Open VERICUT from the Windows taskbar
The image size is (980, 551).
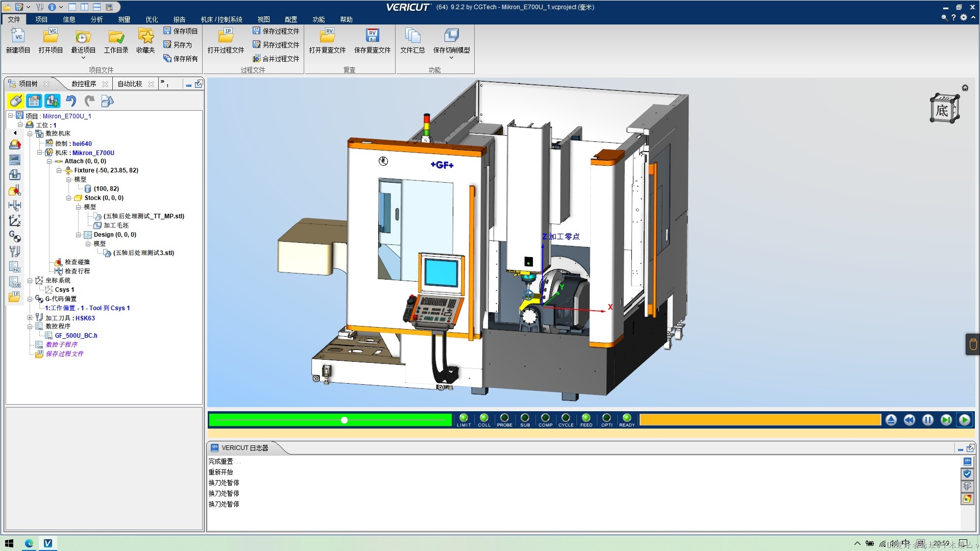(x=47, y=543)
